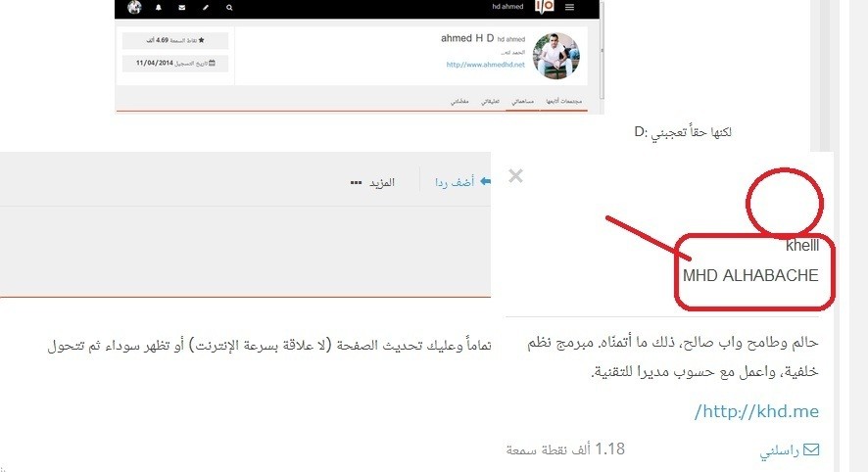
Task: Click the MHD ALHABACHE name
Action: tap(750, 275)
